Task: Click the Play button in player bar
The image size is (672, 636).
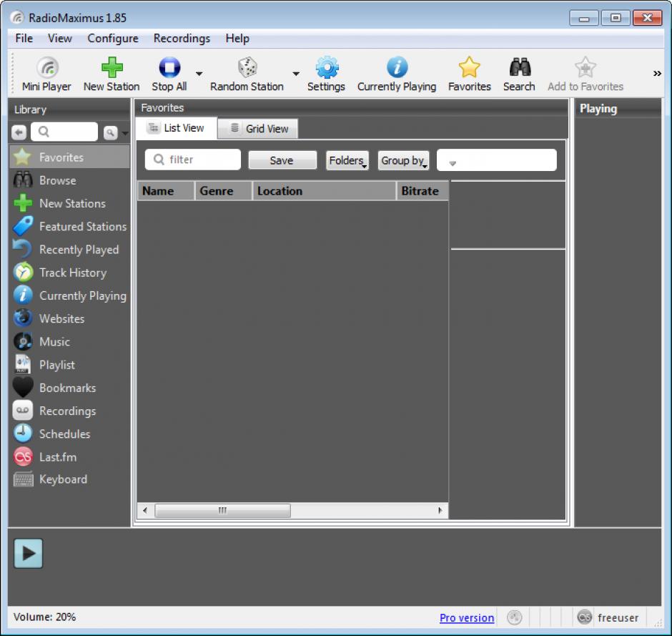Action: point(29,553)
